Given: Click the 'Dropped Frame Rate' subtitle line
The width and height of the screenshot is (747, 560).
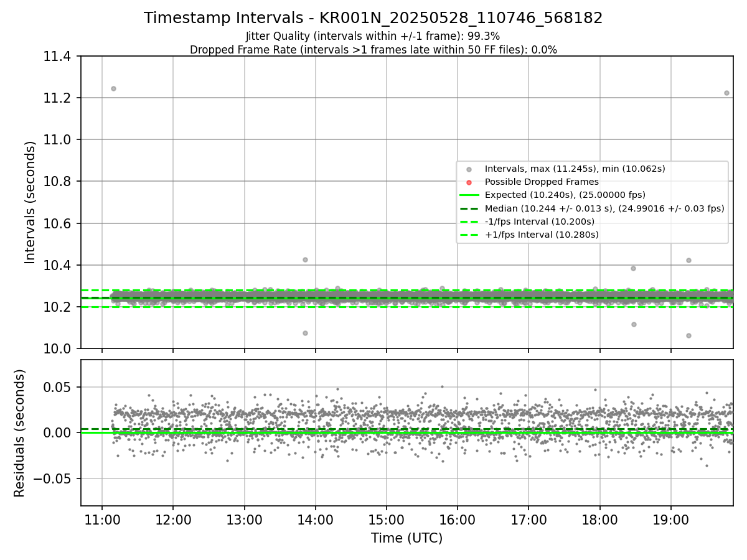Looking at the screenshot, I should pyautogui.click(x=374, y=50).
